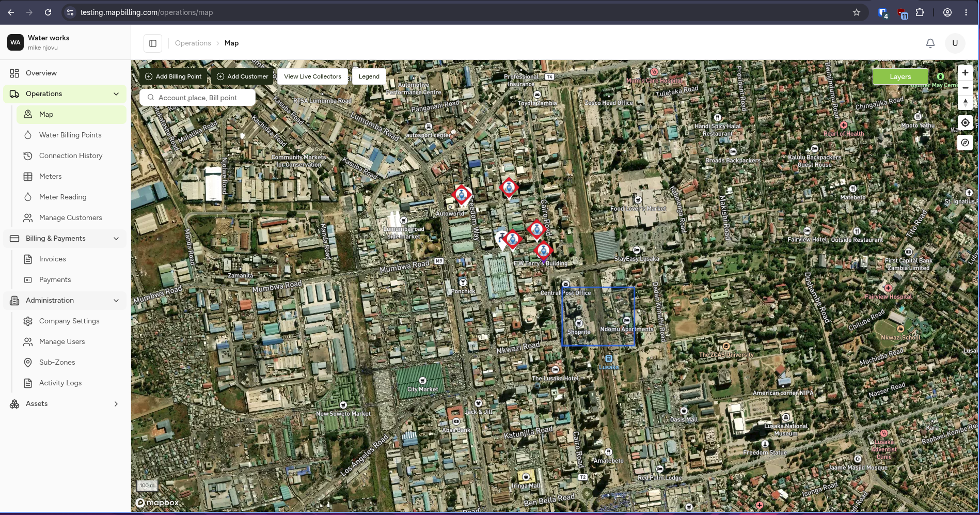Screen dimensions: 980x515
Task: Find my location with the crosshair icon
Action: [x=965, y=123]
